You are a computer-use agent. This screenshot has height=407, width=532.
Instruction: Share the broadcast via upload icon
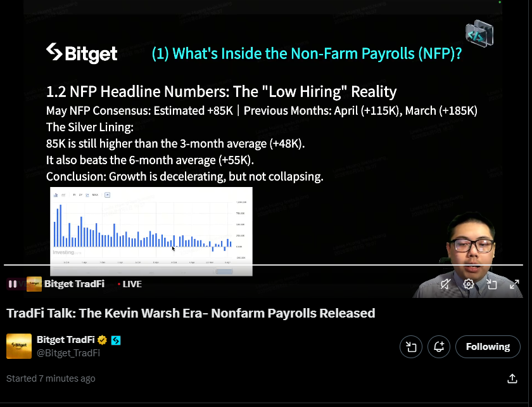pos(512,378)
